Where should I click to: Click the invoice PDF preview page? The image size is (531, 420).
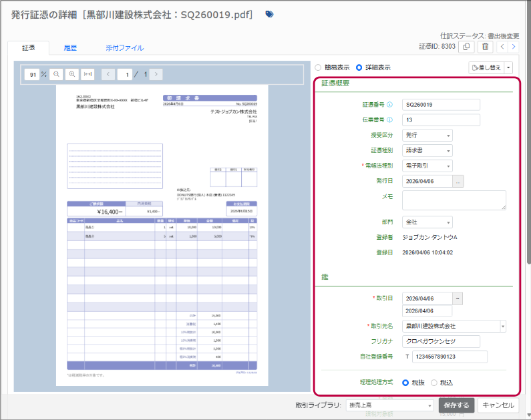click(x=162, y=235)
